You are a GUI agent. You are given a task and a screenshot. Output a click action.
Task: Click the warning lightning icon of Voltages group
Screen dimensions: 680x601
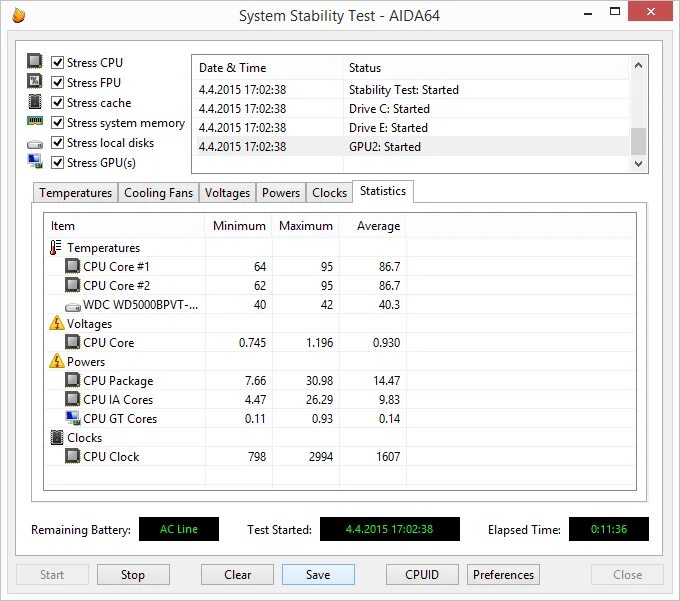tap(57, 323)
